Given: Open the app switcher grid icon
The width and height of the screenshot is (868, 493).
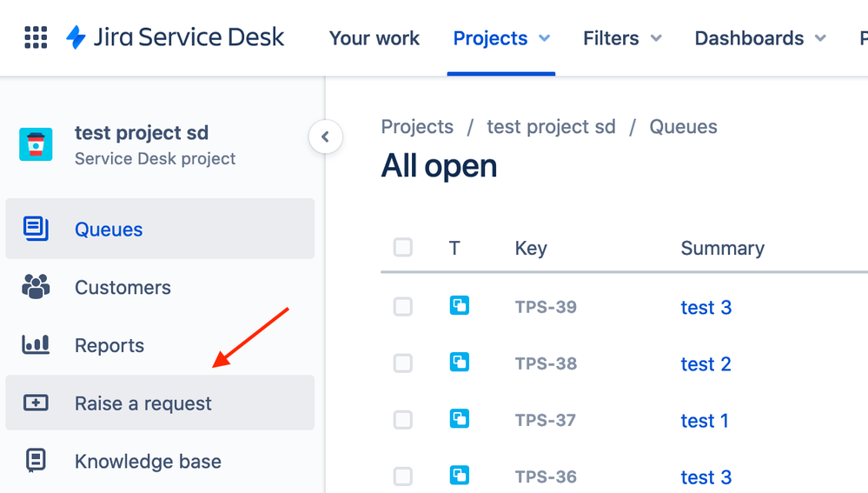Looking at the screenshot, I should coord(36,37).
